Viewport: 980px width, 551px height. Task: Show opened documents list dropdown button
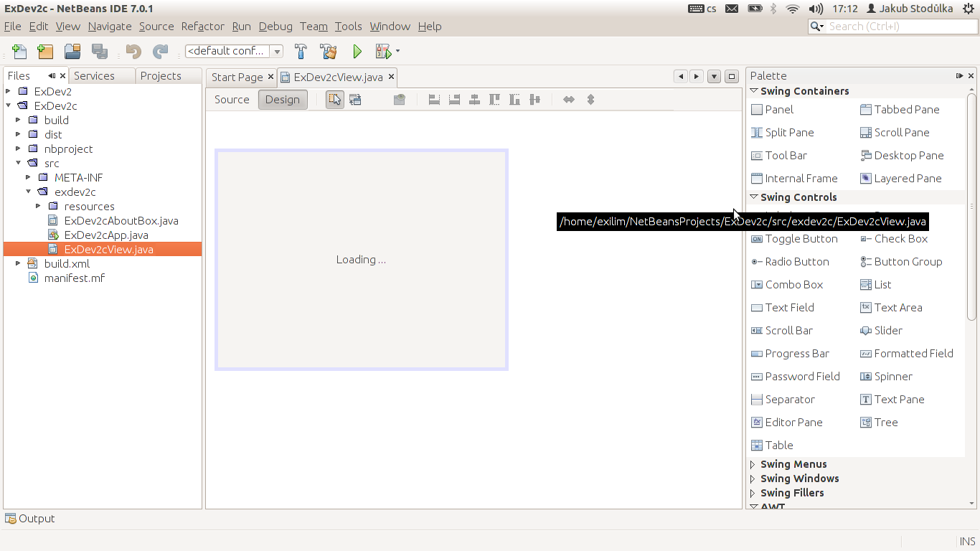click(714, 77)
